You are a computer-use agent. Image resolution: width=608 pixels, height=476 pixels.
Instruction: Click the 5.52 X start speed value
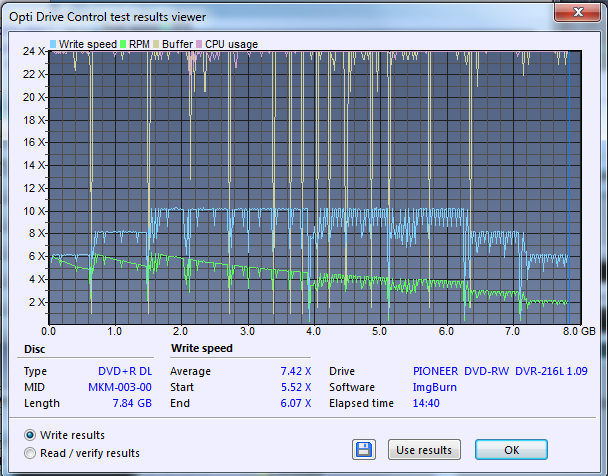295,386
